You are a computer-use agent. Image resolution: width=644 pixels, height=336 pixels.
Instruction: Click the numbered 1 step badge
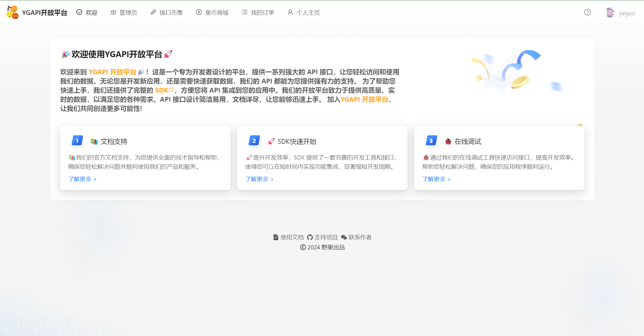tap(77, 141)
